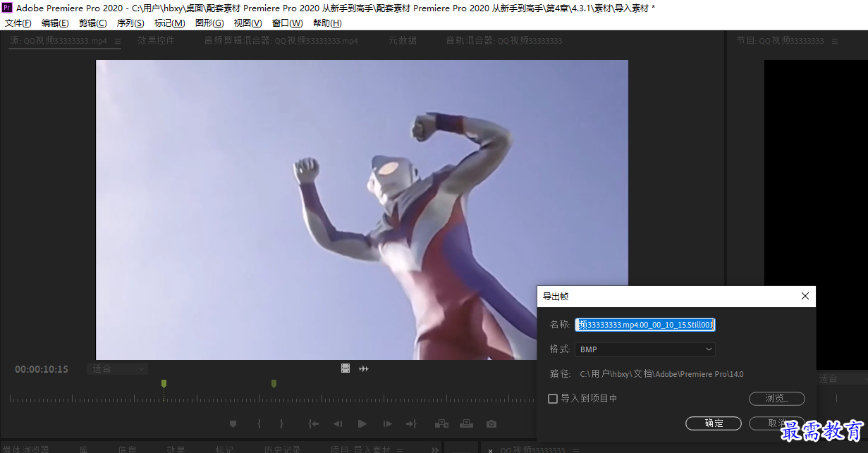Close the 导出帧 dialog with X
This screenshot has width=868, height=453.
pos(805,297)
